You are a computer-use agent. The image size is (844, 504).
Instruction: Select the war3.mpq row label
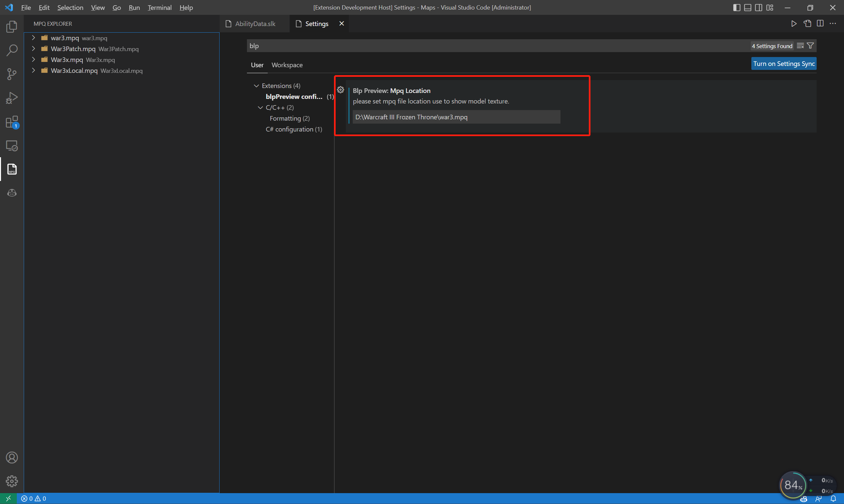(65, 38)
